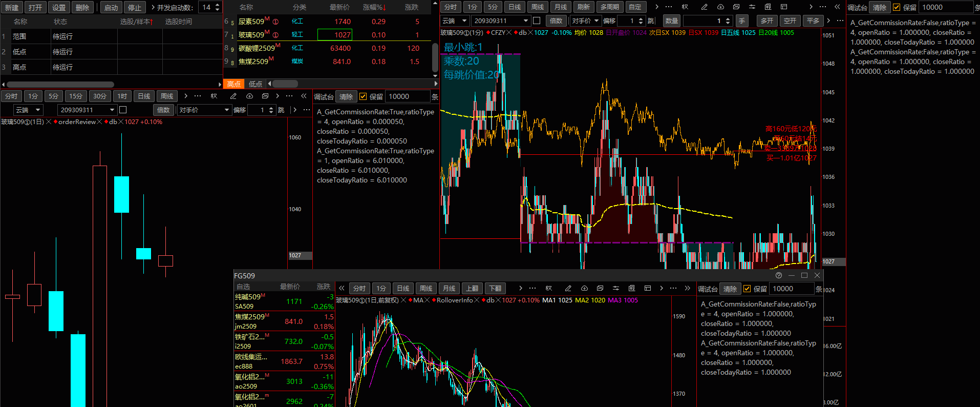Click the calculator icon in the FG509 window toolbar
980x407 pixels.
pos(632,289)
